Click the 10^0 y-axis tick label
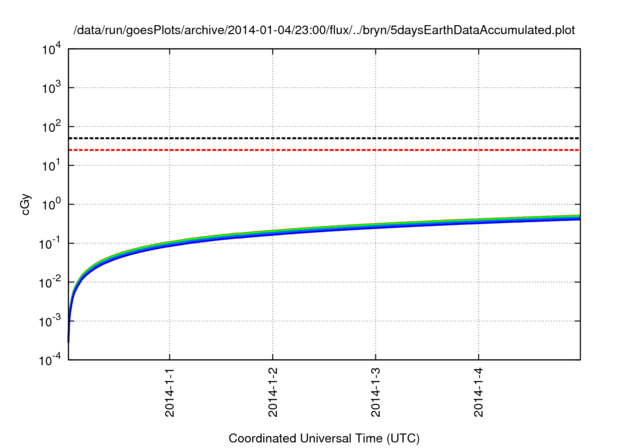This screenshot has height=448, width=640. [x=51, y=204]
